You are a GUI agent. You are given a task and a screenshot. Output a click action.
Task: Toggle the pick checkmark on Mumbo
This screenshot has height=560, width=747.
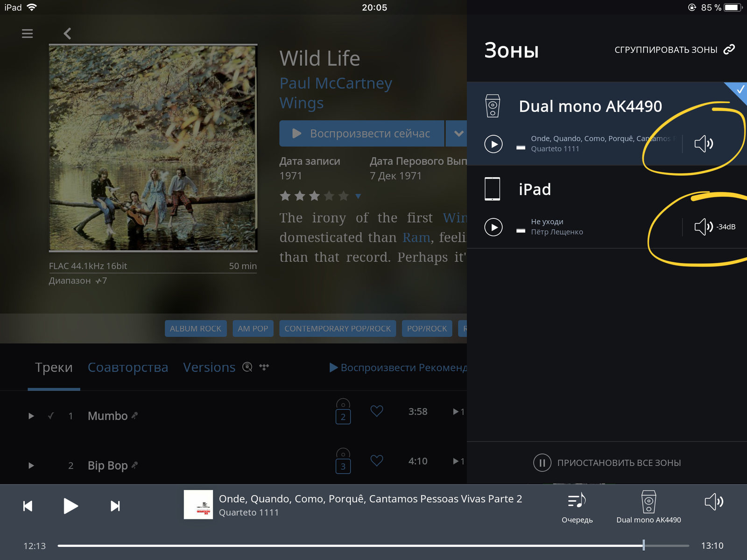pos(51,415)
